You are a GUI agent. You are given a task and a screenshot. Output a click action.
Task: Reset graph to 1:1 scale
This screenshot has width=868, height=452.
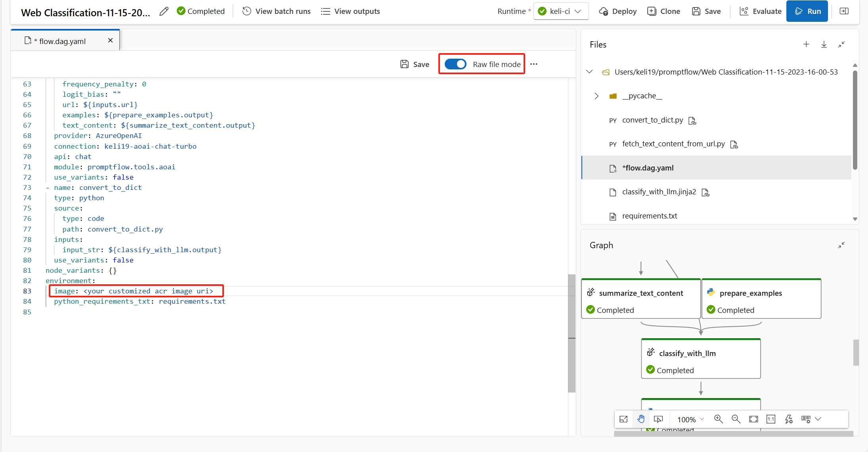pos(771,419)
